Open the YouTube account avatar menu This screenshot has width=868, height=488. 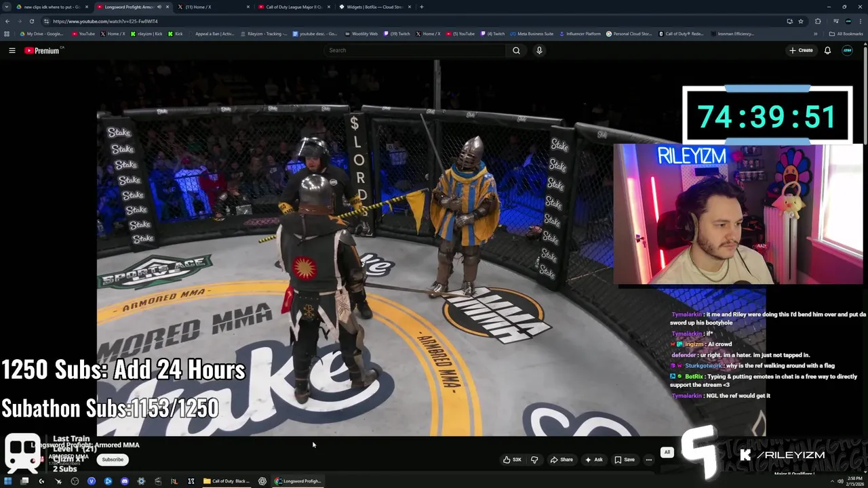[x=847, y=50]
